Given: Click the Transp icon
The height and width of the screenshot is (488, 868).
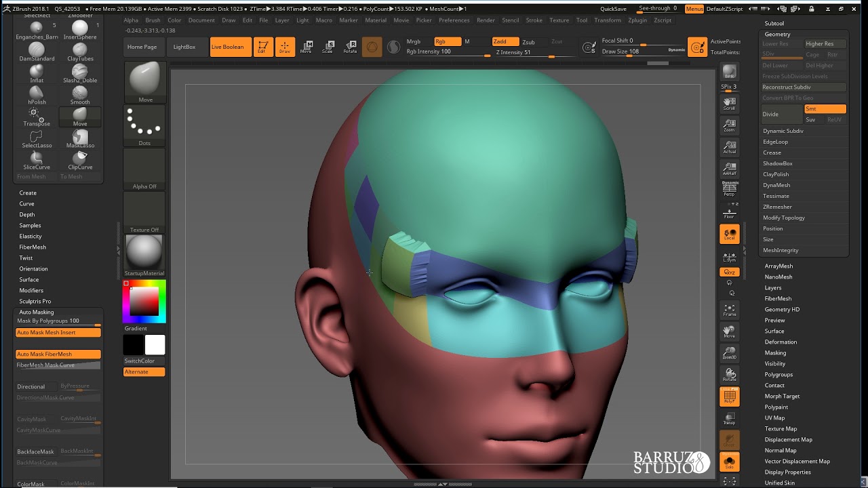Looking at the screenshot, I should pos(729,418).
